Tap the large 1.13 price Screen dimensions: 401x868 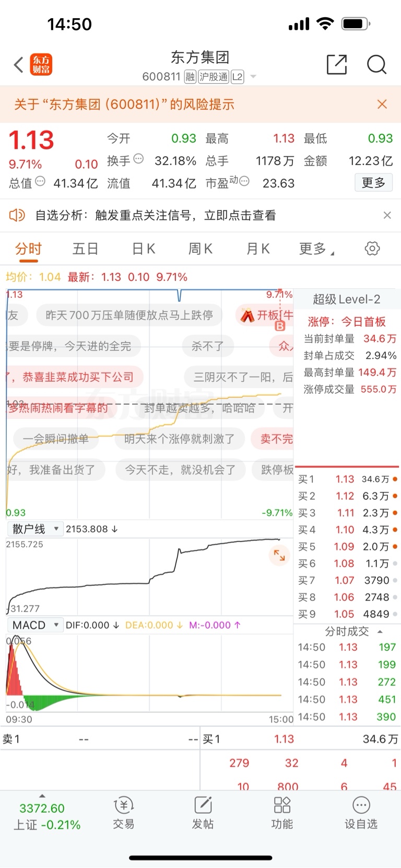31,139
